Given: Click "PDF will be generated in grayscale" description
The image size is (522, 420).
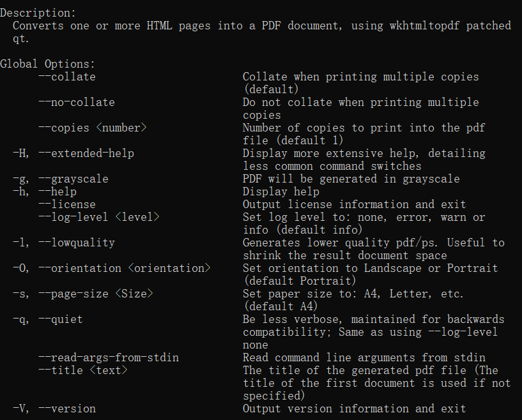Looking at the screenshot, I should (351, 179).
